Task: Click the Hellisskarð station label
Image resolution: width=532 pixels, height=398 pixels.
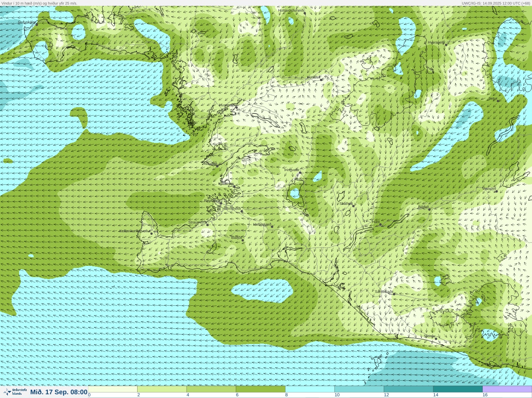Action: (262, 224)
